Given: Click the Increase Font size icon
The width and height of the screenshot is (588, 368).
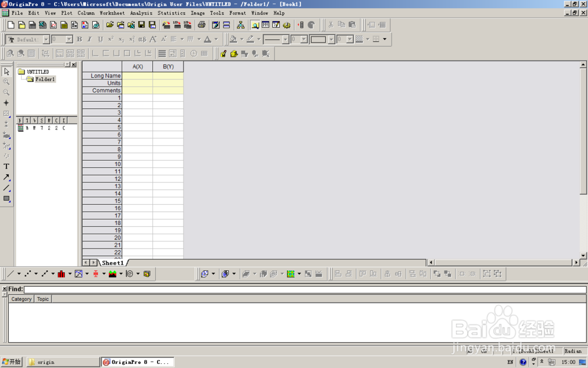Looking at the screenshot, I should 153,39.
